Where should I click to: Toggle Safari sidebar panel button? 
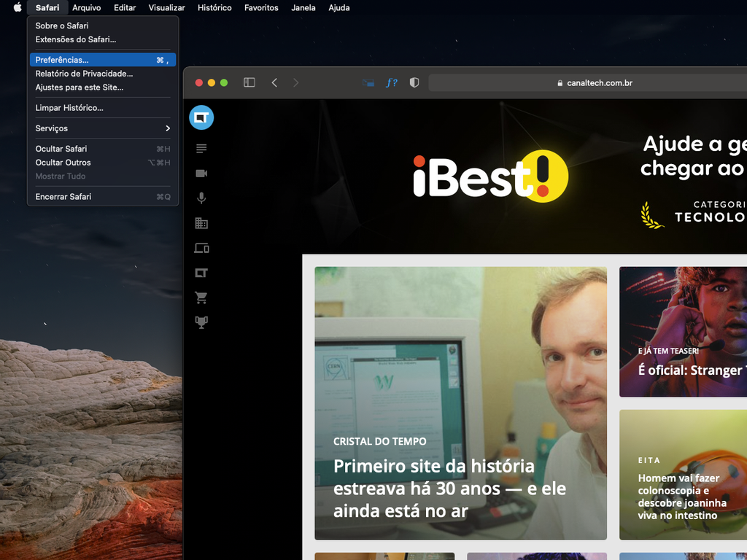(249, 82)
